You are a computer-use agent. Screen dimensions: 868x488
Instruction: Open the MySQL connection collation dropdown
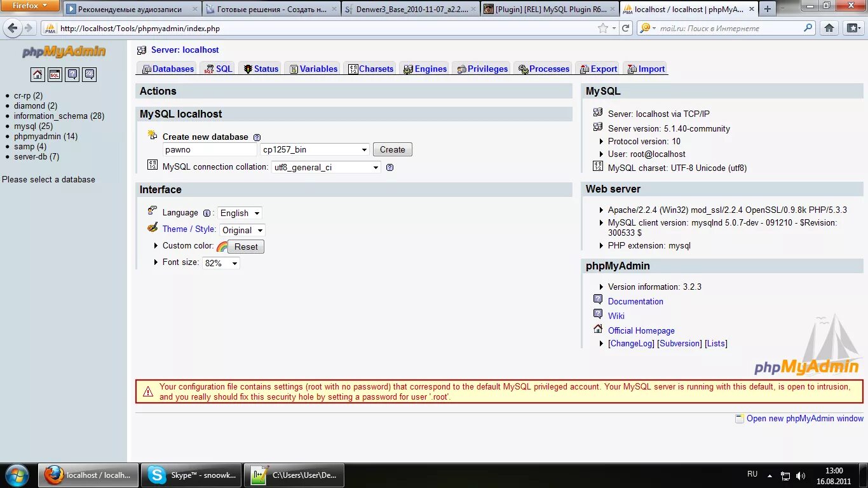[326, 168]
